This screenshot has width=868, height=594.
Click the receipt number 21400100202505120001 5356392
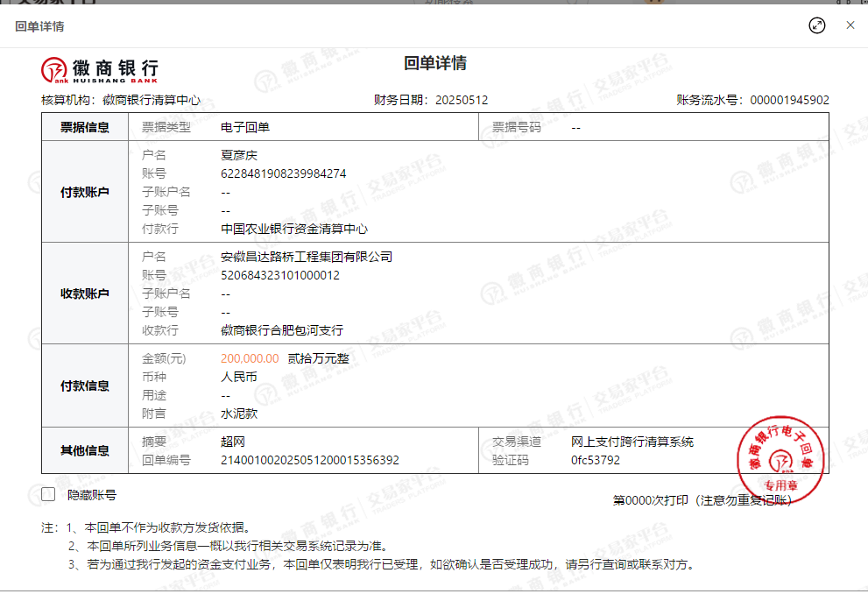[309, 460]
